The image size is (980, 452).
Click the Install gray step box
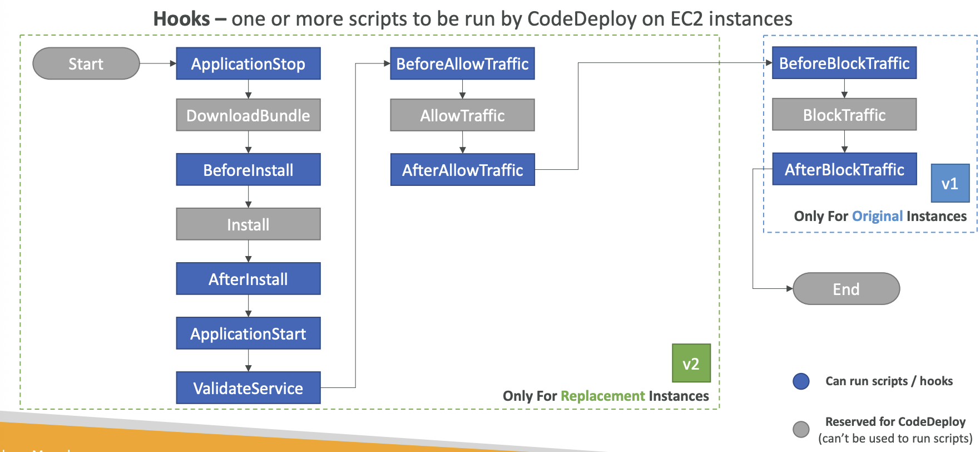[x=248, y=224]
